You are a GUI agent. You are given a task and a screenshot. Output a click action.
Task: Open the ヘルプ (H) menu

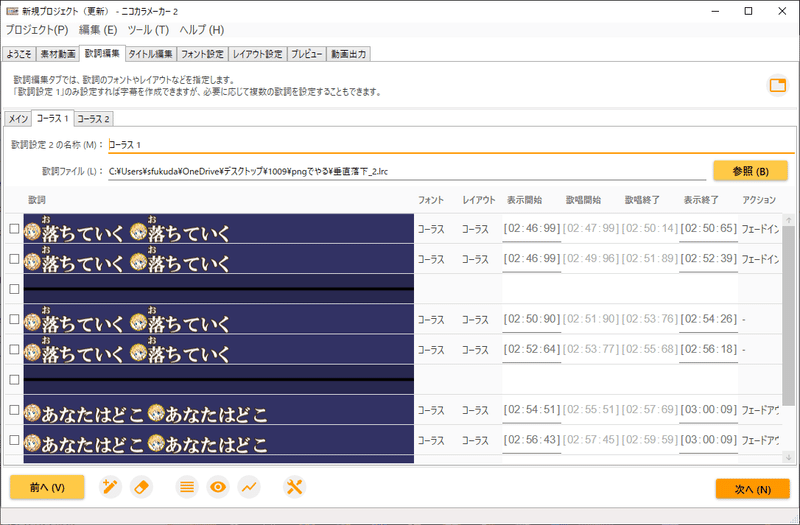pyautogui.click(x=202, y=30)
